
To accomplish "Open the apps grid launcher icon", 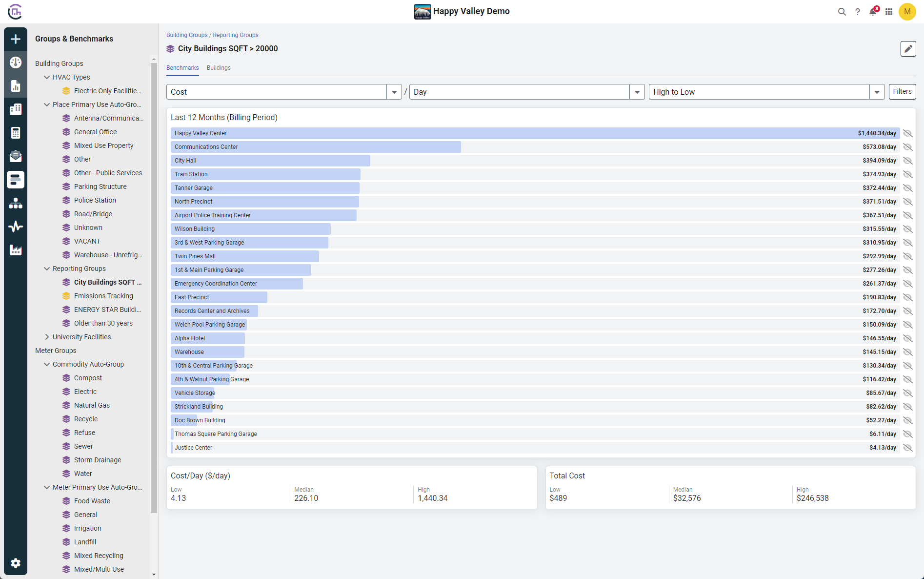I will (889, 12).
